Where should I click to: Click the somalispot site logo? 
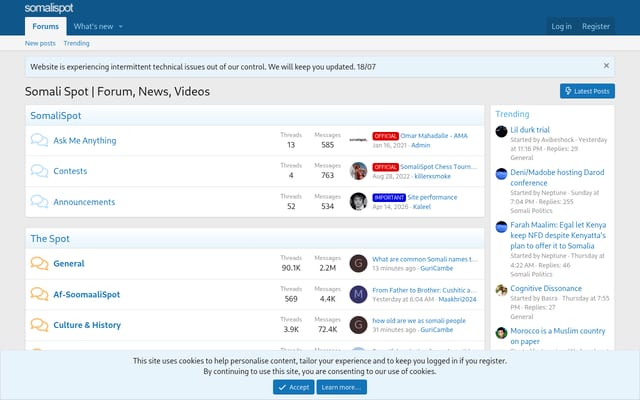pos(49,8)
